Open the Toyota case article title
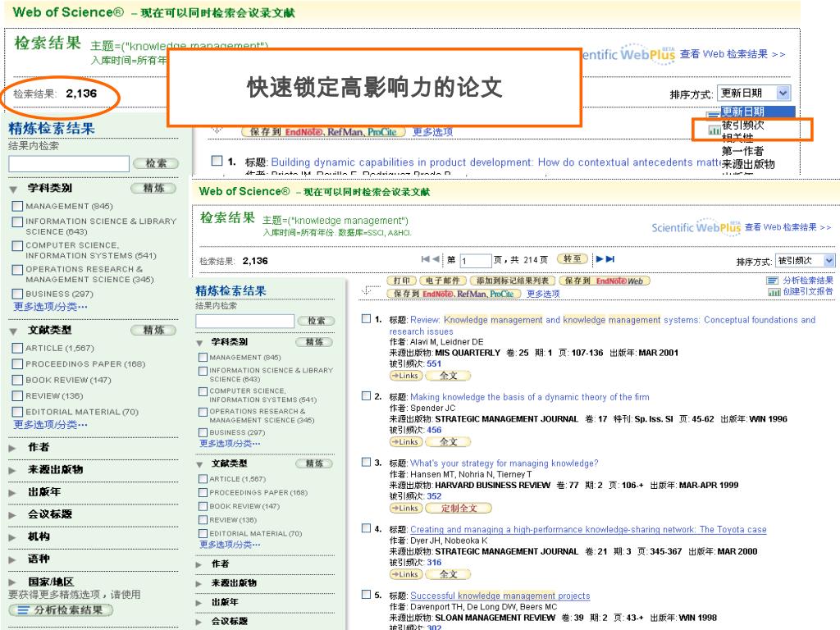 [588, 529]
